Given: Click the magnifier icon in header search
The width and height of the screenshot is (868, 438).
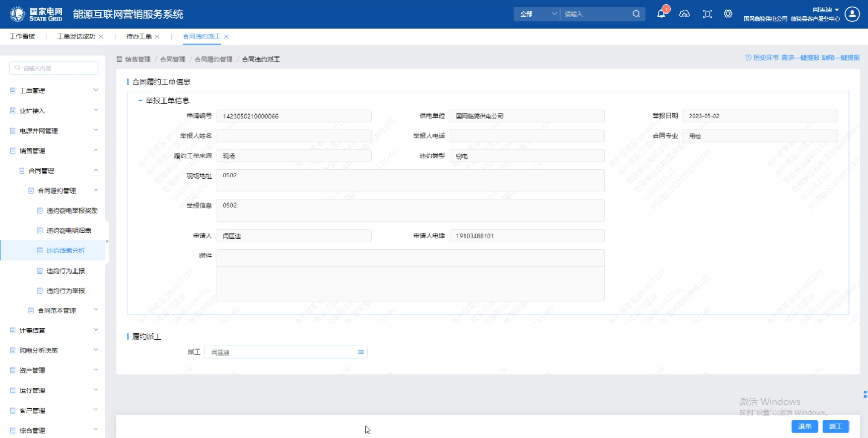Looking at the screenshot, I should point(636,14).
